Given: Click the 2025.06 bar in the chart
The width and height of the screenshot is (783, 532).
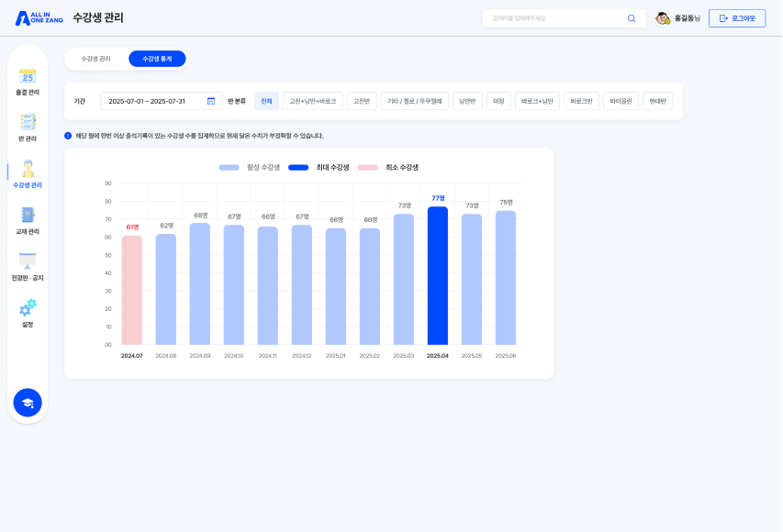Looking at the screenshot, I should [x=506, y=278].
